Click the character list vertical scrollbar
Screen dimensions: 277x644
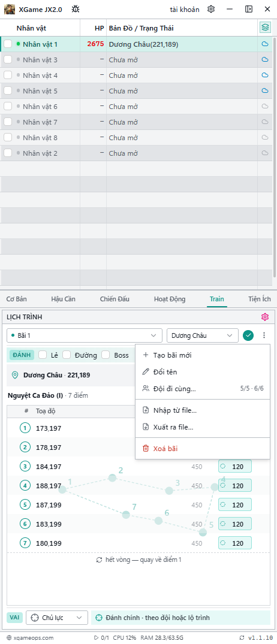tap(275, 156)
